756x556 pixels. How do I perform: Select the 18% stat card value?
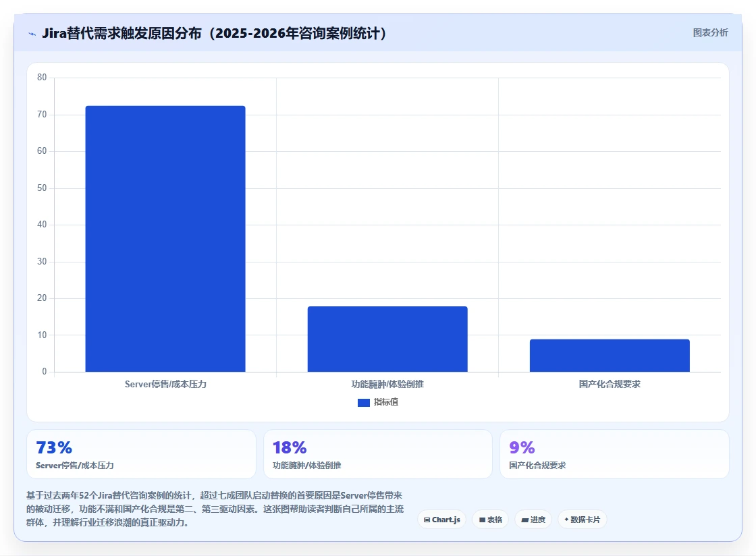(x=290, y=447)
